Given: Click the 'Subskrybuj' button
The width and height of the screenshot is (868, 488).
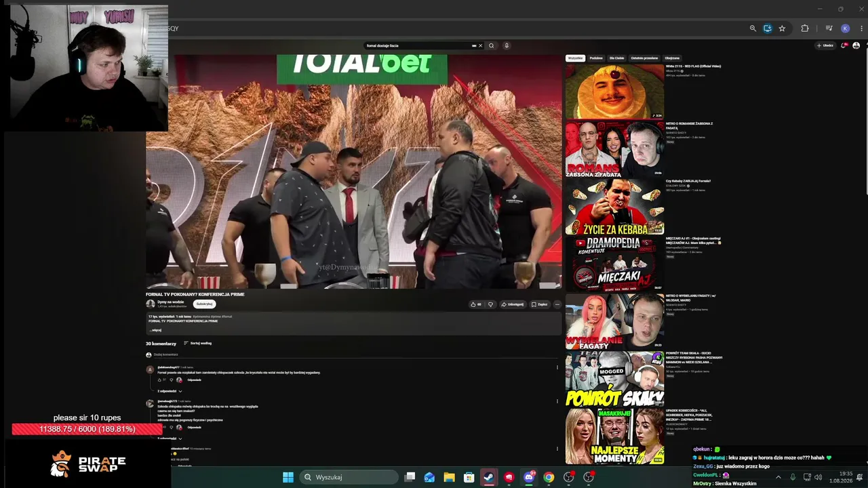Looking at the screenshot, I should (x=204, y=304).
